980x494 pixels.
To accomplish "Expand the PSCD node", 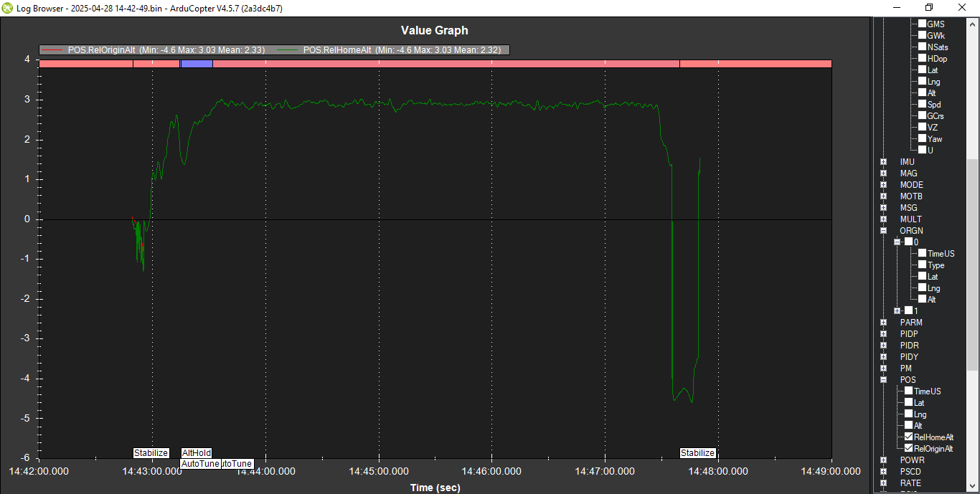I will pyautogui.click(x=884, y=472).
